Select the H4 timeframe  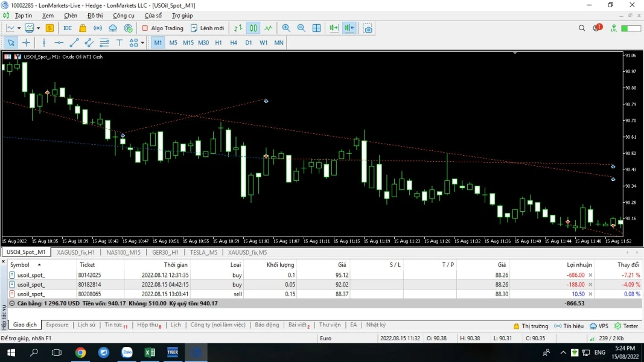(234, 43)
